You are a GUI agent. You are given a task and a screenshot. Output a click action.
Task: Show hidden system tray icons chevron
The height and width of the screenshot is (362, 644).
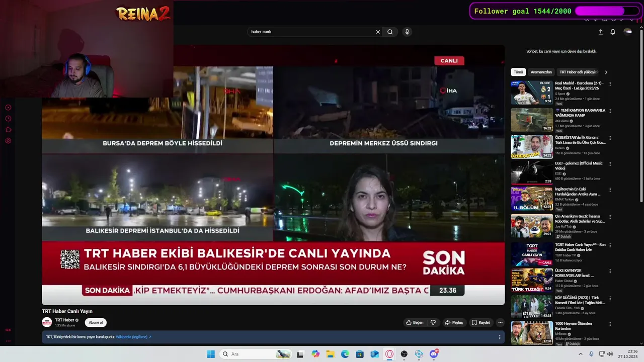click(x=580, y=354)
